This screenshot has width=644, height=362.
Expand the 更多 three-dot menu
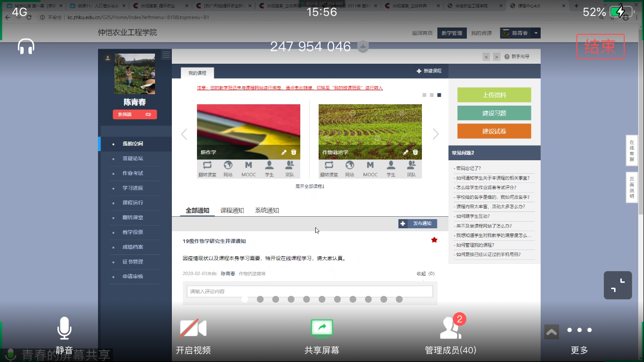[579, 331]
